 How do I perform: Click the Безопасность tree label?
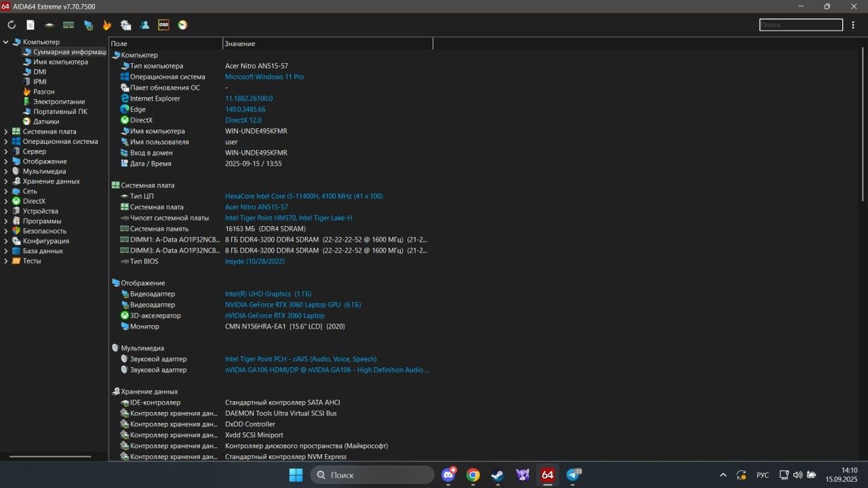45,231
